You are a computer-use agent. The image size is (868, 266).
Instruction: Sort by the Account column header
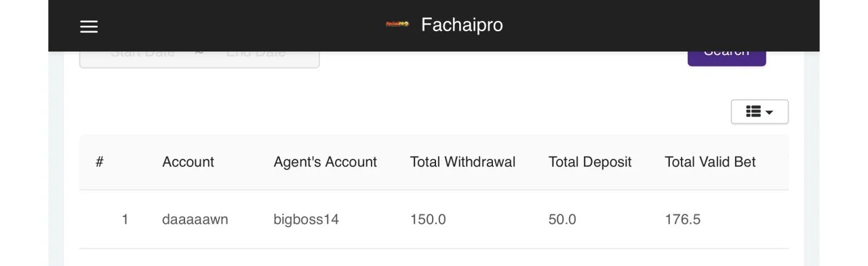188,162
